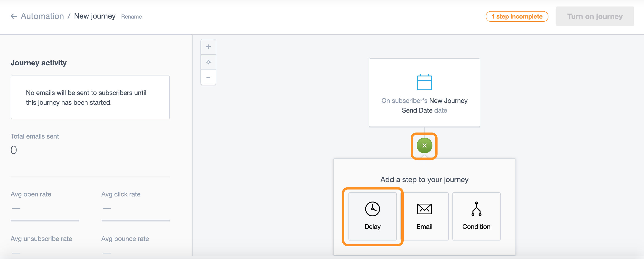Click the clock icon for Delay

372,209
